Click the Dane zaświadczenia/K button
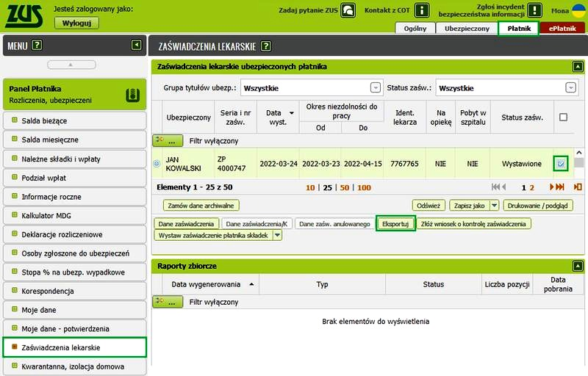The height and width of the screenshot is (376, 588). (257, 224)
